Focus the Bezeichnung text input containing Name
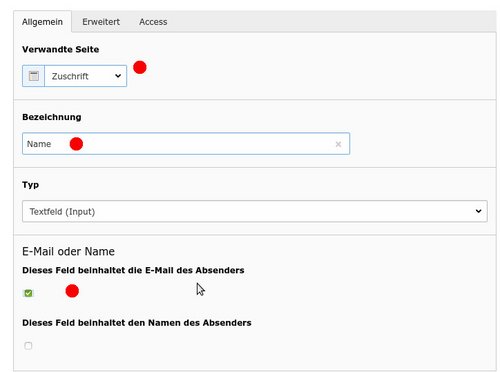 point(186,144)
